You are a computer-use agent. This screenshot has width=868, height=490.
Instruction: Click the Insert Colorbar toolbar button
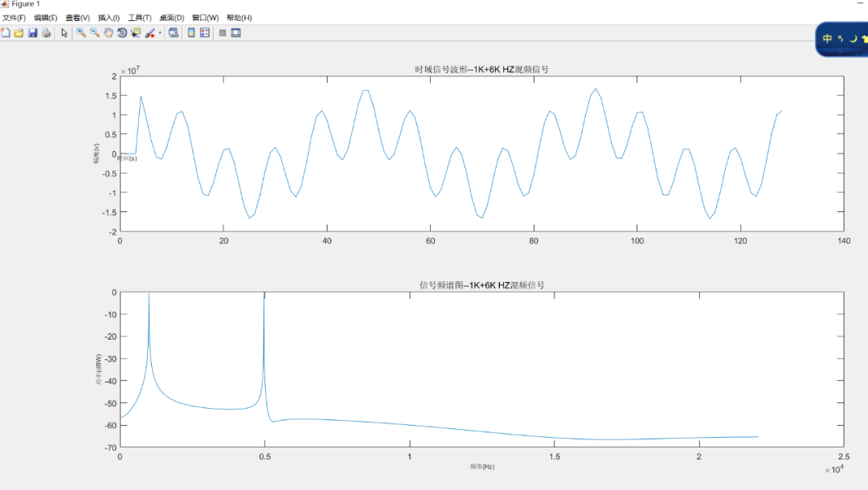pos(191,33)
